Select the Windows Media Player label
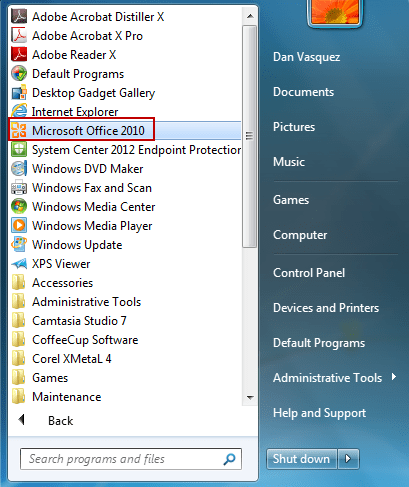 (92, 226)
